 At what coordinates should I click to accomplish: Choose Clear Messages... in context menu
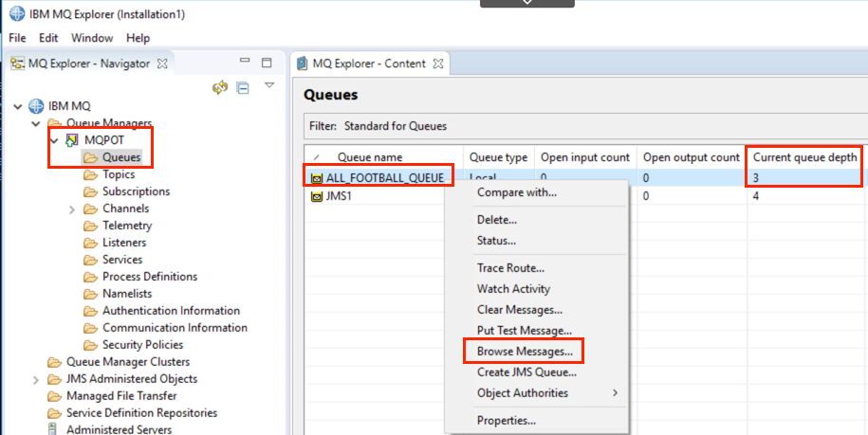tap(520, 310)
